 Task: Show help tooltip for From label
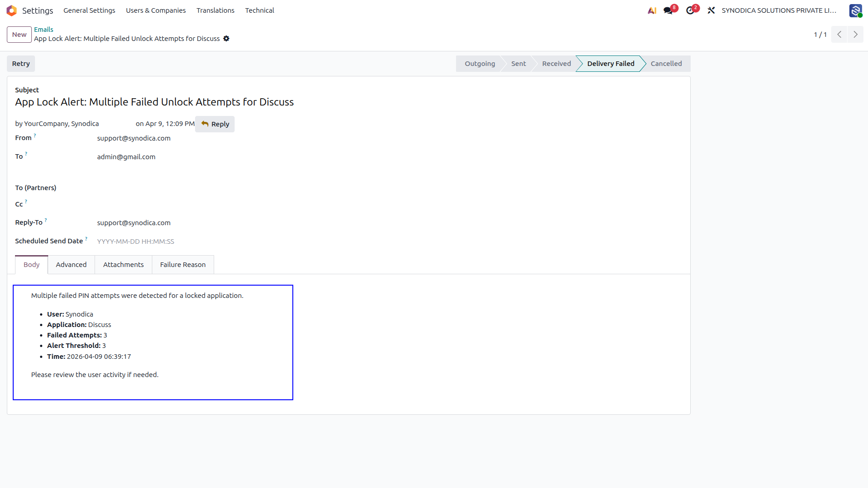pyautogui.click(x=35, y=135)
